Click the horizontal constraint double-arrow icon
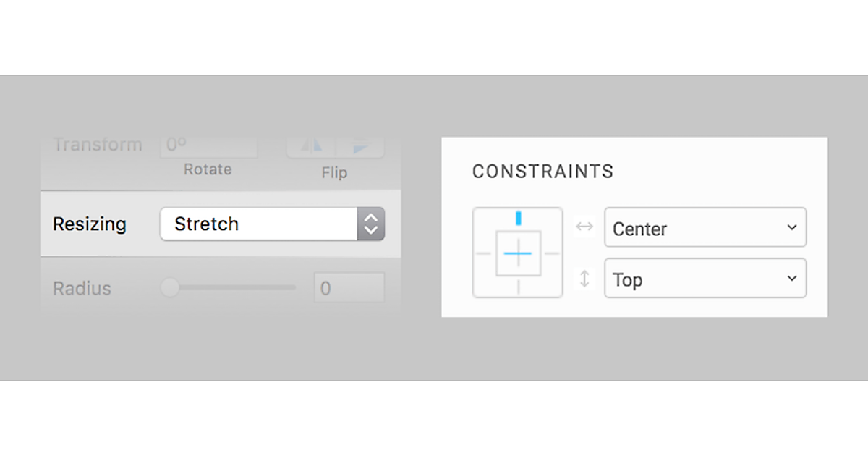Screen dimensions: 868x456 tap(584, 227)
